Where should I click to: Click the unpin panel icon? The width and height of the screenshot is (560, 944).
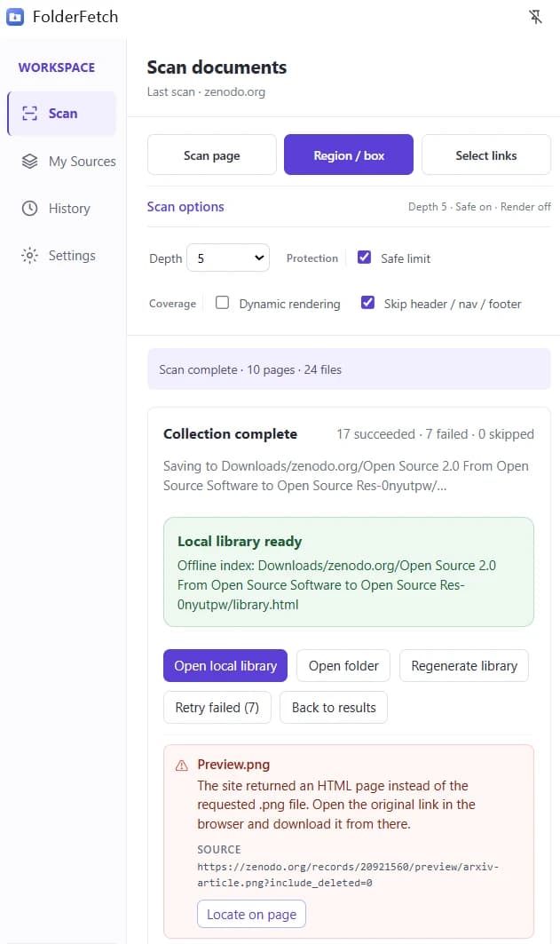coord(535,17)
